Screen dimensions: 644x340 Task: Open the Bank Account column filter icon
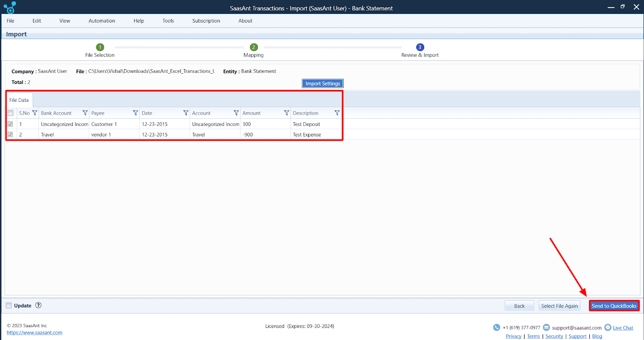pyautogui.click(x=85, y=113)
